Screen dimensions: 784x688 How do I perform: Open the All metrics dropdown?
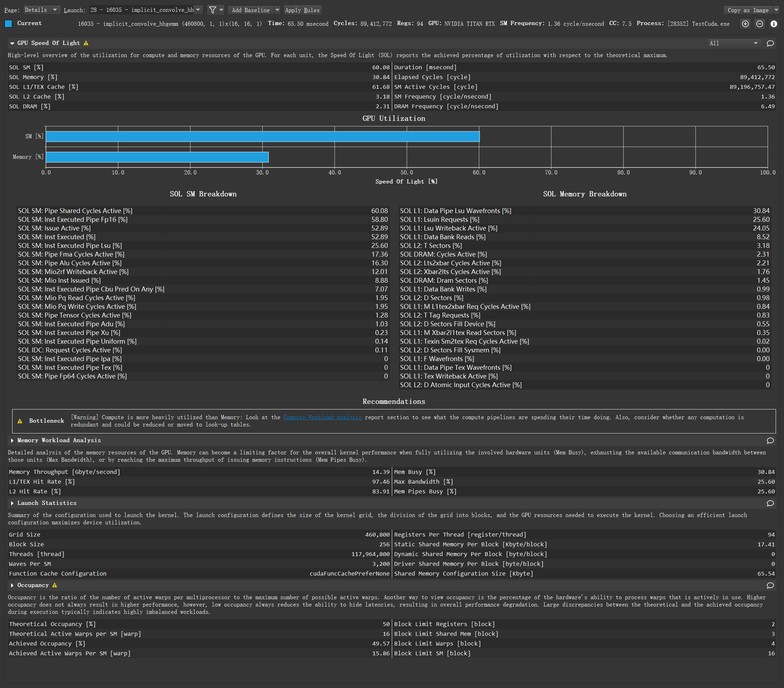pyautogui.click(x=734, y=44)
